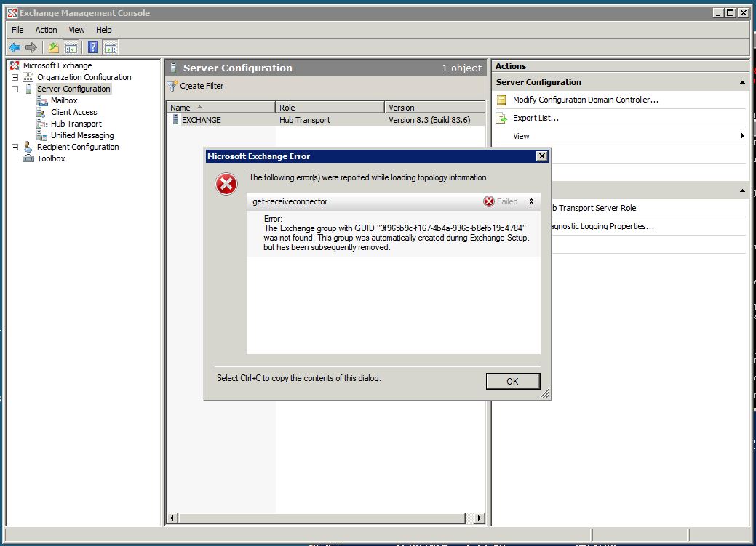Click the get-receiveconnector error header
Screen dimensions: 756x546
[394, 201]
